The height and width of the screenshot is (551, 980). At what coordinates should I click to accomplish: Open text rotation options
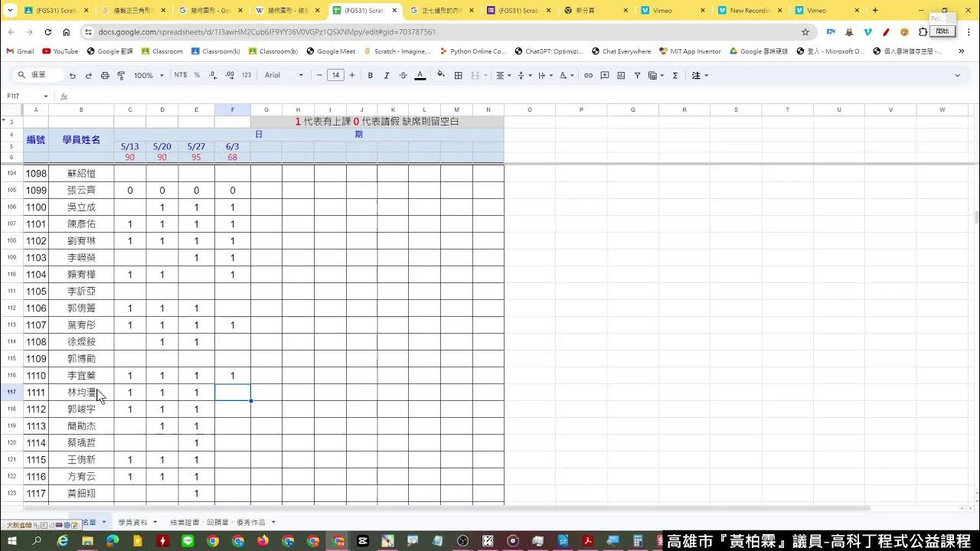coord(567,75)
